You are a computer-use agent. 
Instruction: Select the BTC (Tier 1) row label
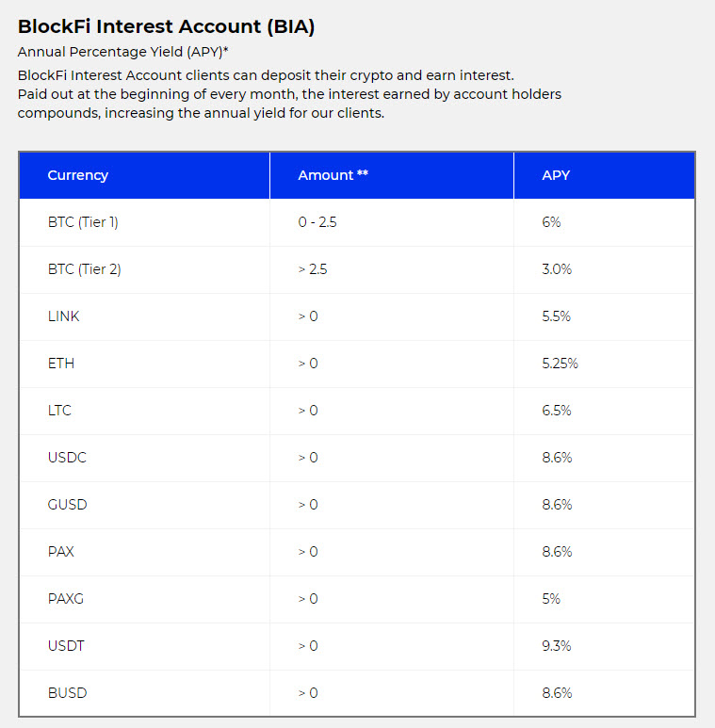click(x=83, y=222)
